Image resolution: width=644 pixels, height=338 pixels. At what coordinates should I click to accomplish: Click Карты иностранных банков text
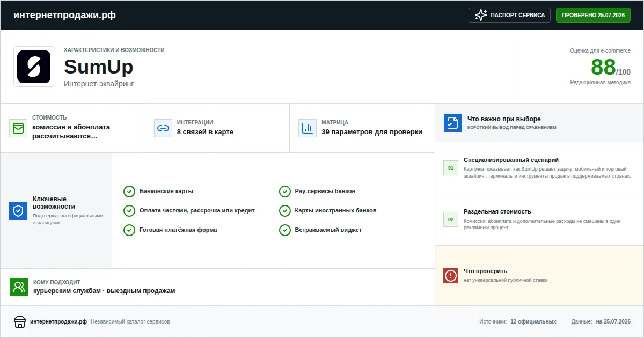336,211
